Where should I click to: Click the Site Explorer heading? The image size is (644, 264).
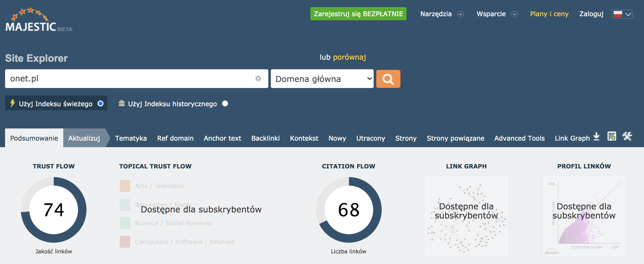[36, 58]
